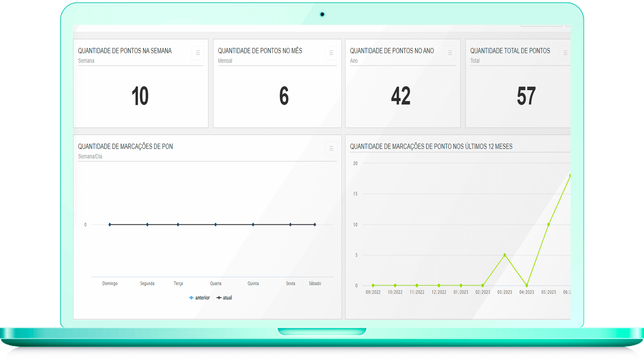Open menu icon on Semana/Dia chart card
Image resolution: width=644 pixels, height=362 pixels.
click(331, 148)
